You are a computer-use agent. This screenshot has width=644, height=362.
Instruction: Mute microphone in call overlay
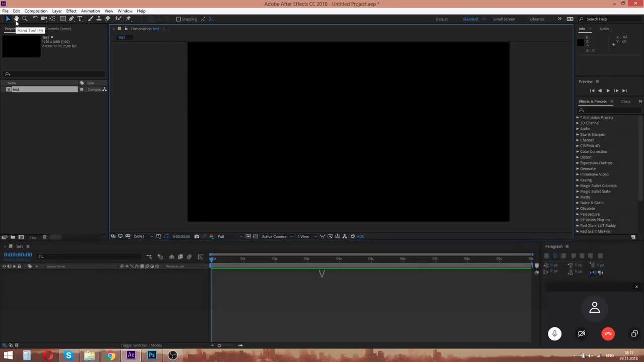click(554, 334)
